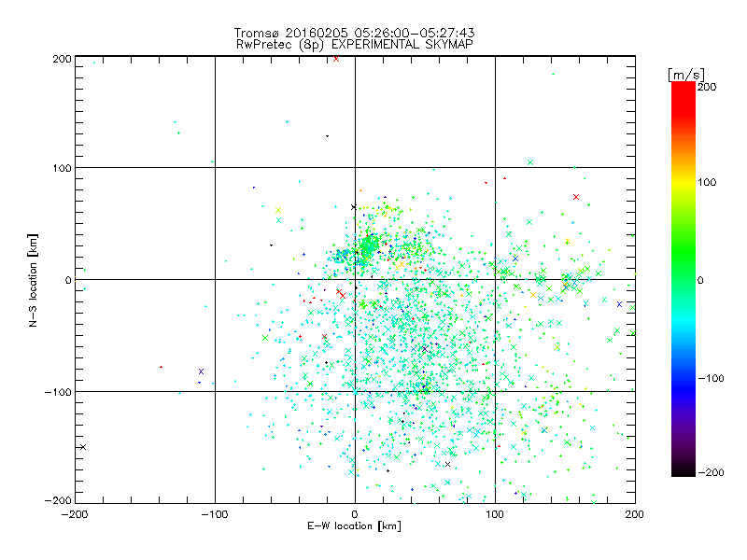Click the E-W axis '200' tick label

(x=635, y=514)
